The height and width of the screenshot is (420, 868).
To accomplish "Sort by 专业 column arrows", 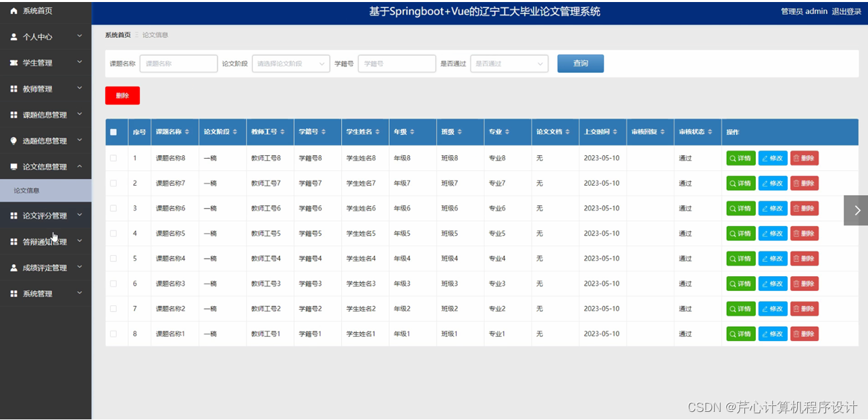I will point(507,132).
